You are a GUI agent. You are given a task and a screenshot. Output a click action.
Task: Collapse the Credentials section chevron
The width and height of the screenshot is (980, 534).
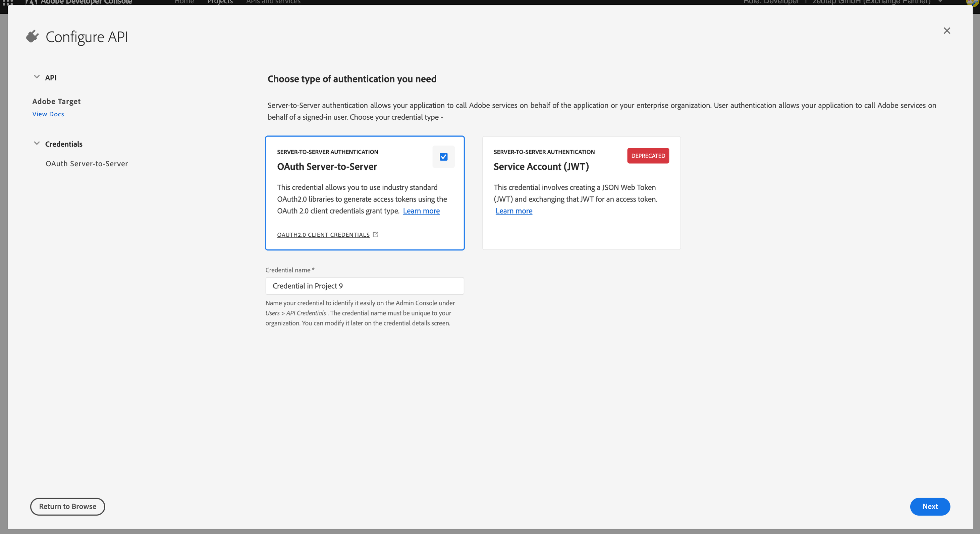point(37,144)
